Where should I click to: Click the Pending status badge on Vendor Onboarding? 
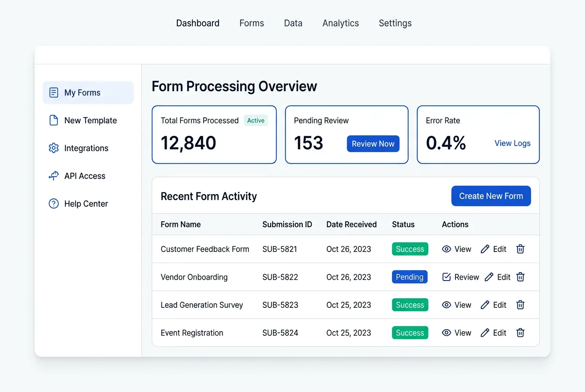(410, 276)
